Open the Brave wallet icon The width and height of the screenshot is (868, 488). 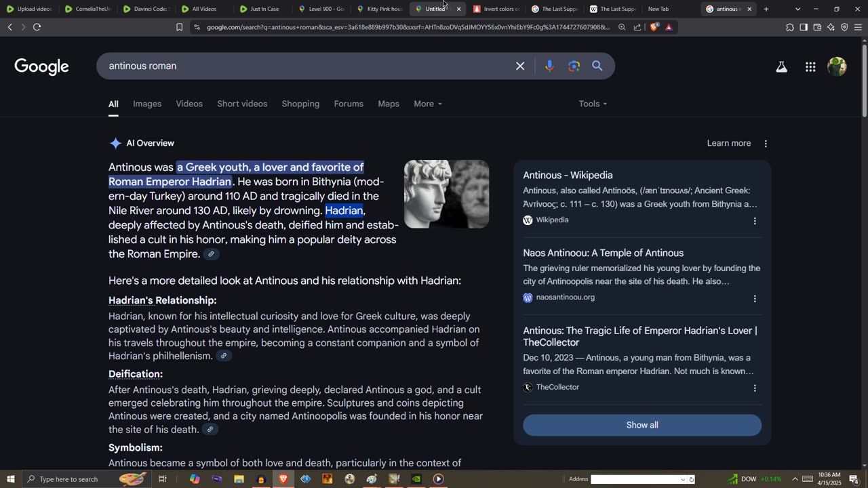[817, 27]
